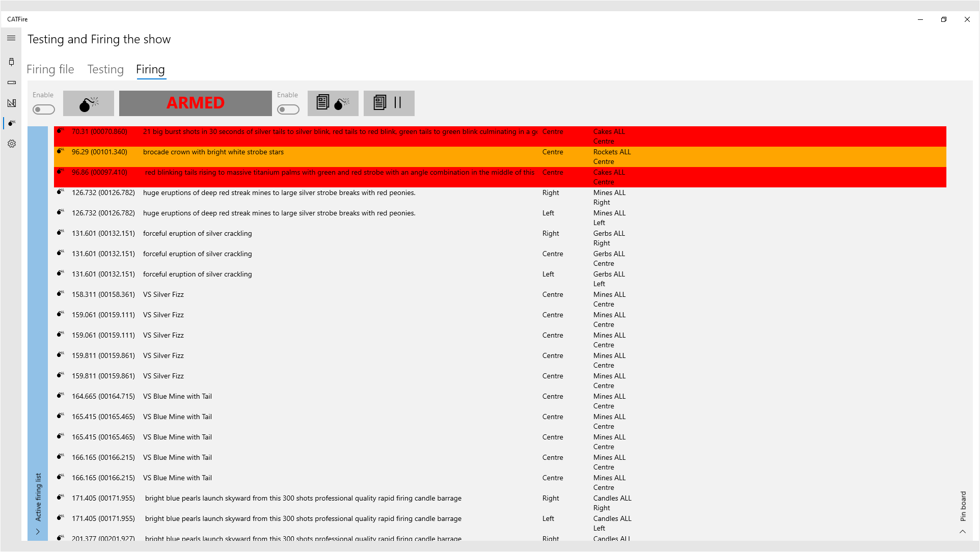Click the module/device icon in sidebar

pos(11,82)
